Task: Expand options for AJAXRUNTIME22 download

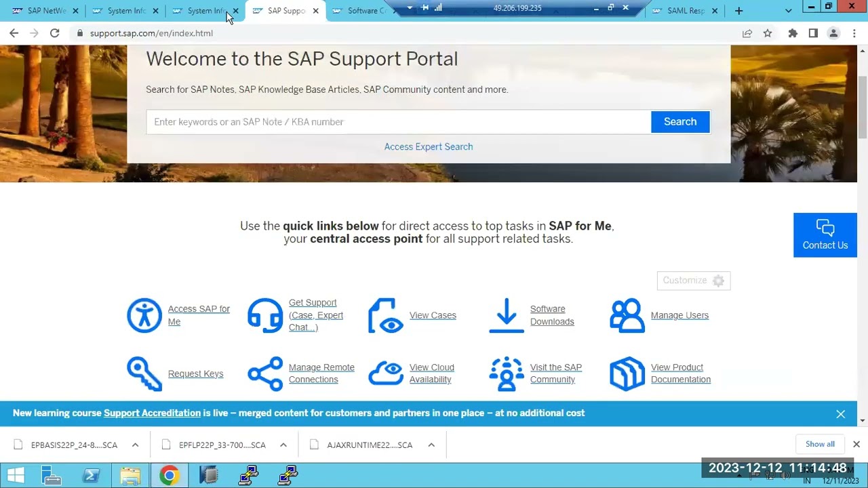Action: 431,445
